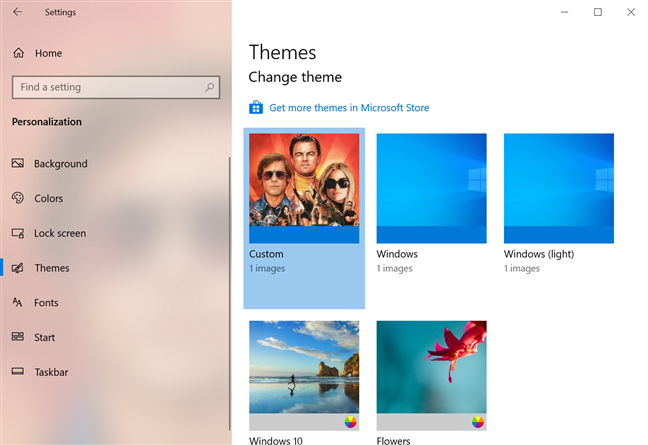648x445 pixels.
Task: Click the Background picture icon
Action: coord(18,163)
